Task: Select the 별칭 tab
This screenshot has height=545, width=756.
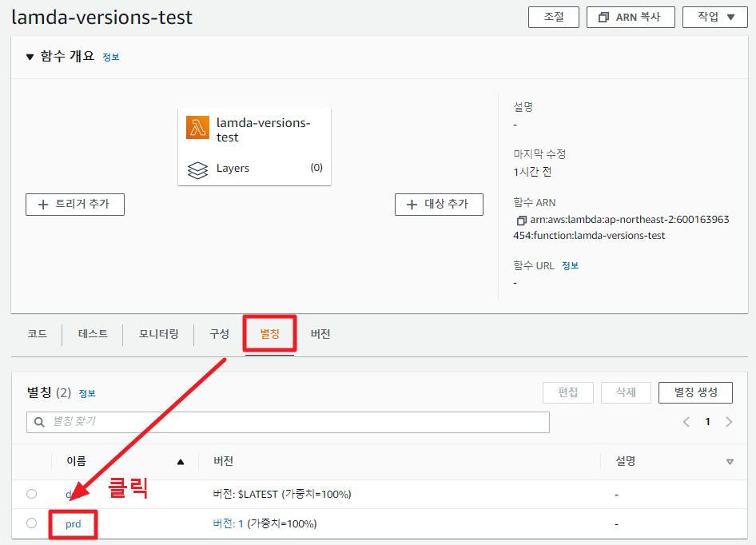Action: [x=269, y=334]
